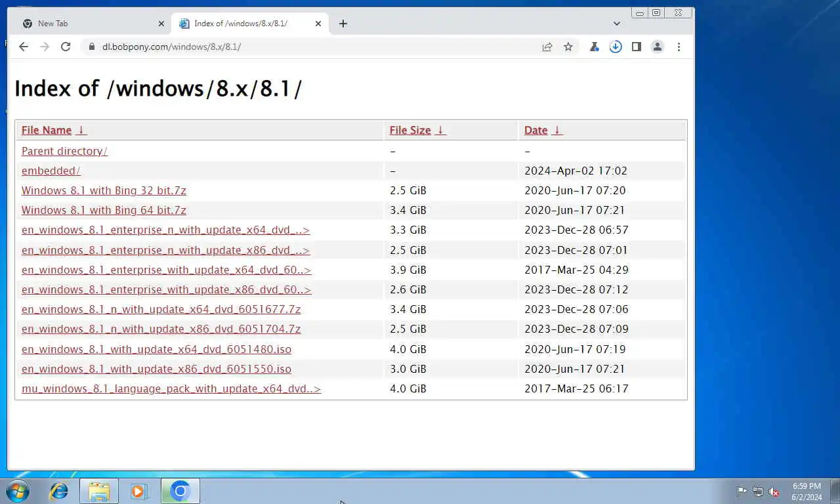
Task: Open en_windows_8.1_enterprise_n_with_update_x64 link
Action: [165, 230]
